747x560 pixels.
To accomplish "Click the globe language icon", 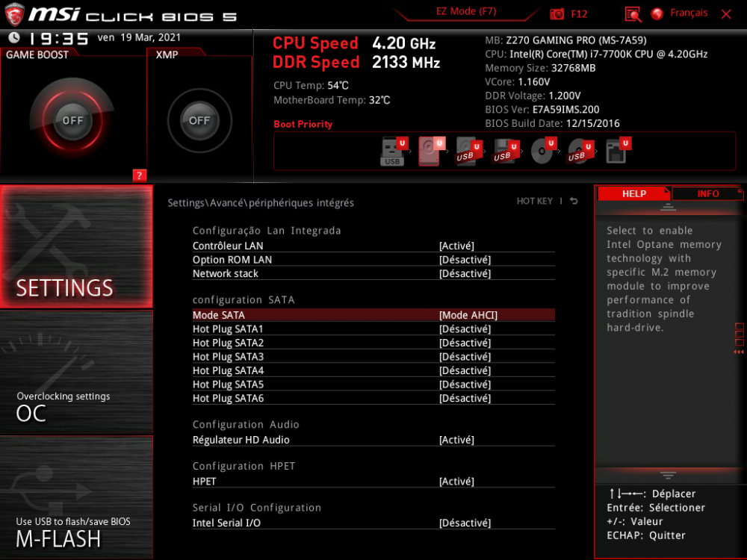I will 657,13.
